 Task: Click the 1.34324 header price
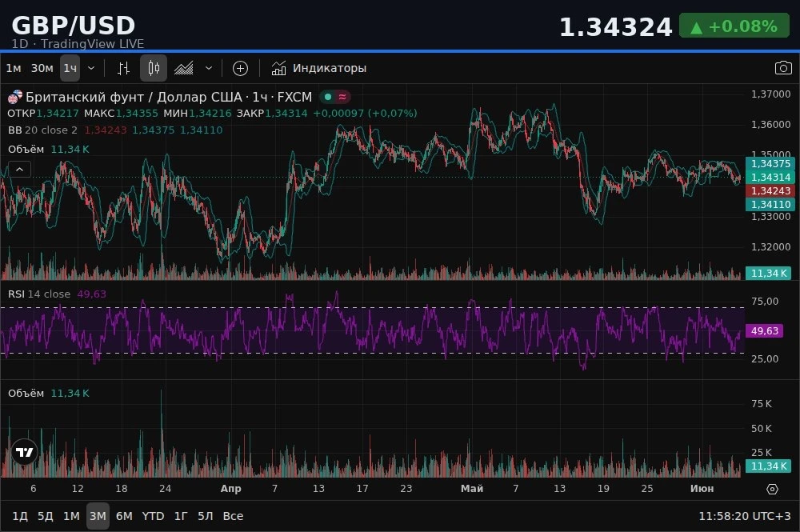coord(616,27)
